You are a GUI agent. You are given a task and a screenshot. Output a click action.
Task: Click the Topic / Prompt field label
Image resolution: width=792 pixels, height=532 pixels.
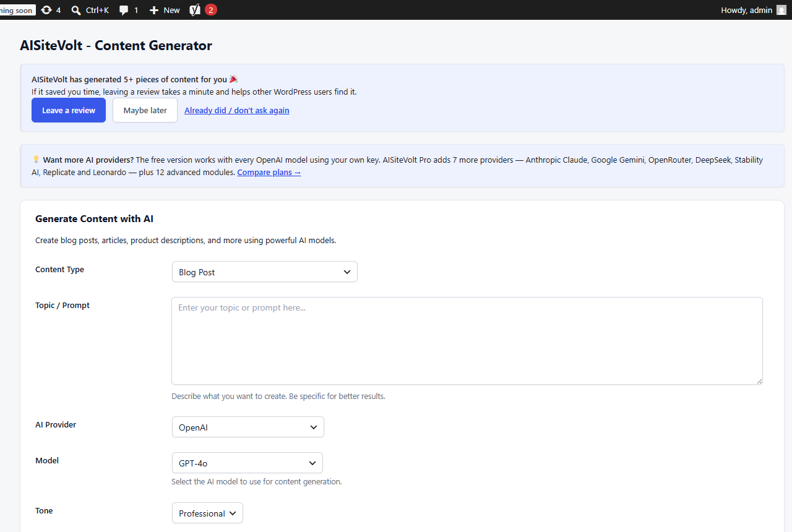pos(62,305)
